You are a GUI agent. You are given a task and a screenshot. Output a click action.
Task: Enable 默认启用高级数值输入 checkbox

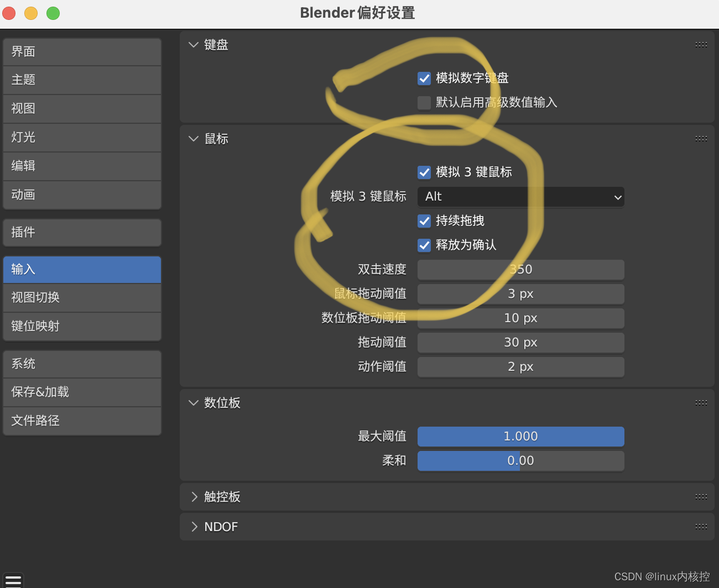pos(424,103)
